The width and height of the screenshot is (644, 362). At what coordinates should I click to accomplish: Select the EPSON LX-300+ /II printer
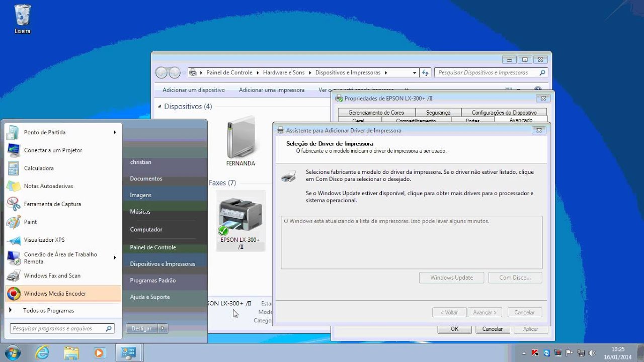click(x=240, y=221)
